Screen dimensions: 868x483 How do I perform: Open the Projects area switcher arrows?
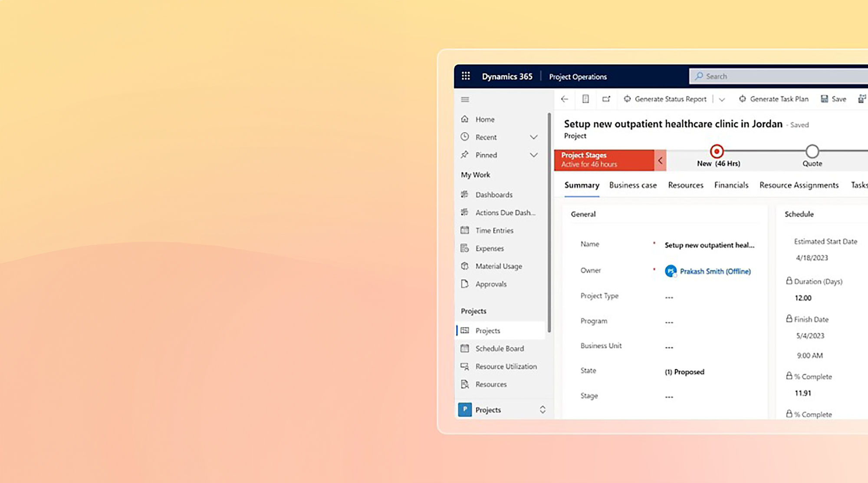pos(542,410)
